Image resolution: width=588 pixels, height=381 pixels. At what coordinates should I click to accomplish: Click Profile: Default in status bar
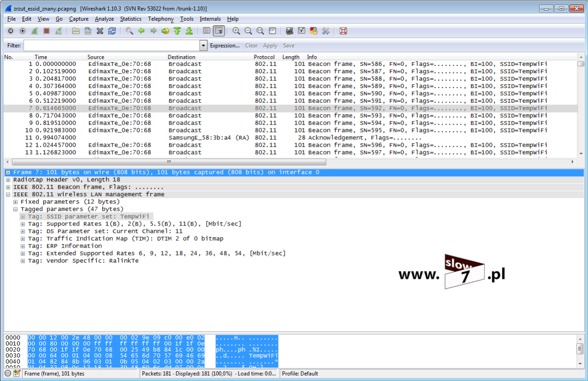300,374
